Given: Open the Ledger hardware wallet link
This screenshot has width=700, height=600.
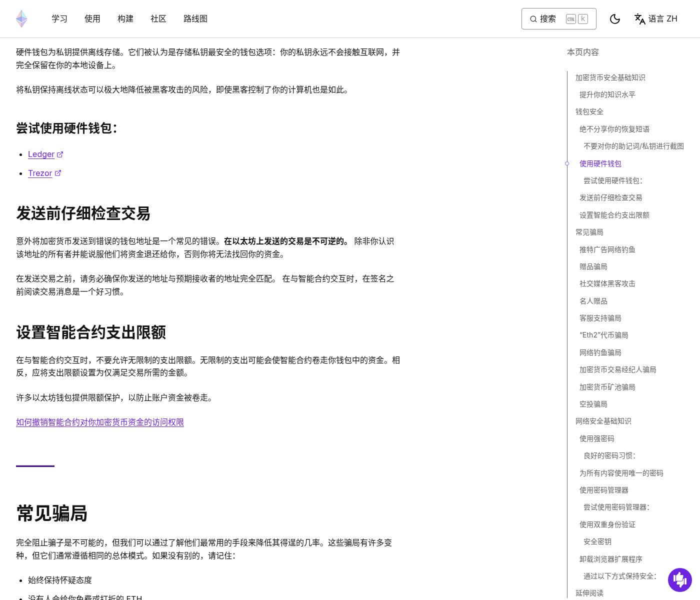Looking at the screenshot, I should click(x=45, y=154).
